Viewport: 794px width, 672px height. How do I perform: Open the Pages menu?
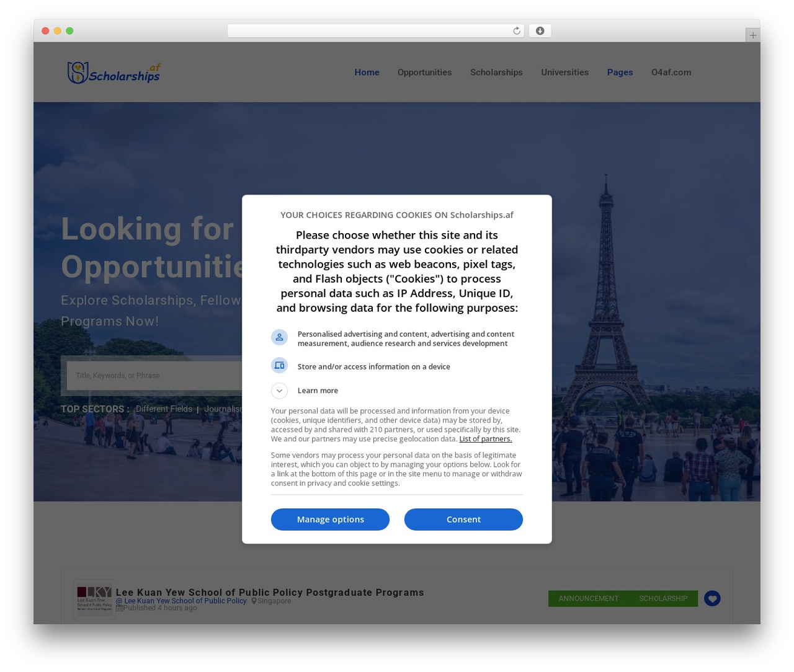620,73
